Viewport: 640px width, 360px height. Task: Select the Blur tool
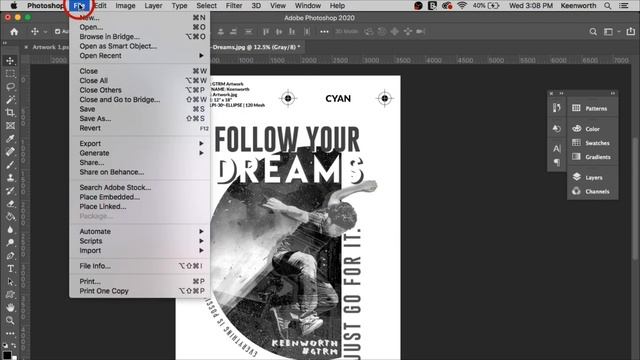[x=10, y=230]
